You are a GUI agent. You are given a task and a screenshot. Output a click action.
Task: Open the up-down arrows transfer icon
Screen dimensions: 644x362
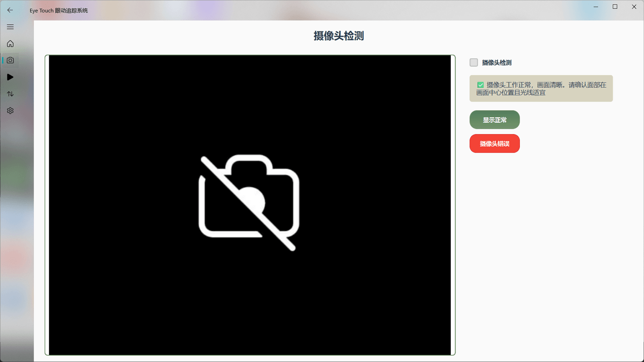coord(10,94)
